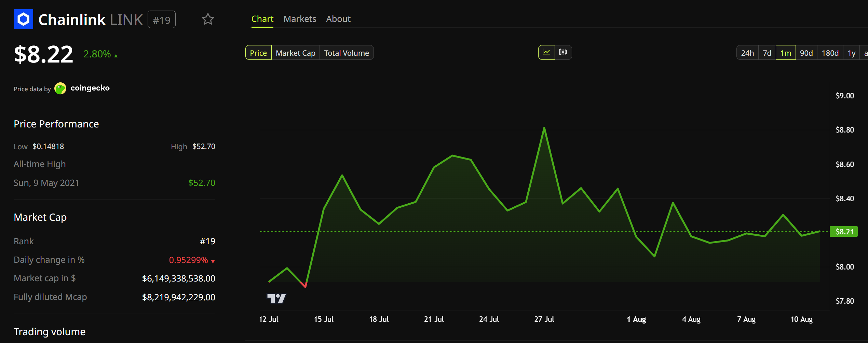
Task: Click the 27 Jul peak on chart
Action: [544, 128]
